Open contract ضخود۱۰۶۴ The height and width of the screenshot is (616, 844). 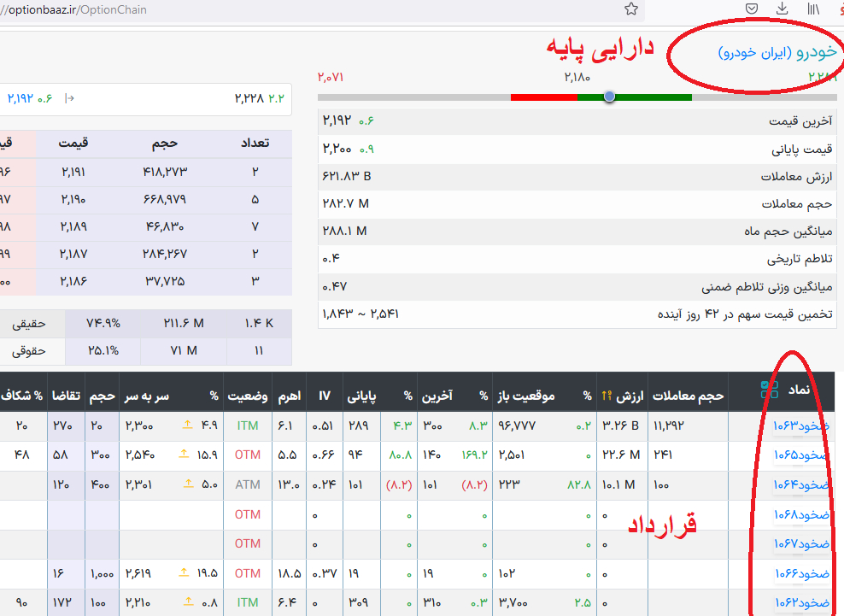tap(801, 484)
